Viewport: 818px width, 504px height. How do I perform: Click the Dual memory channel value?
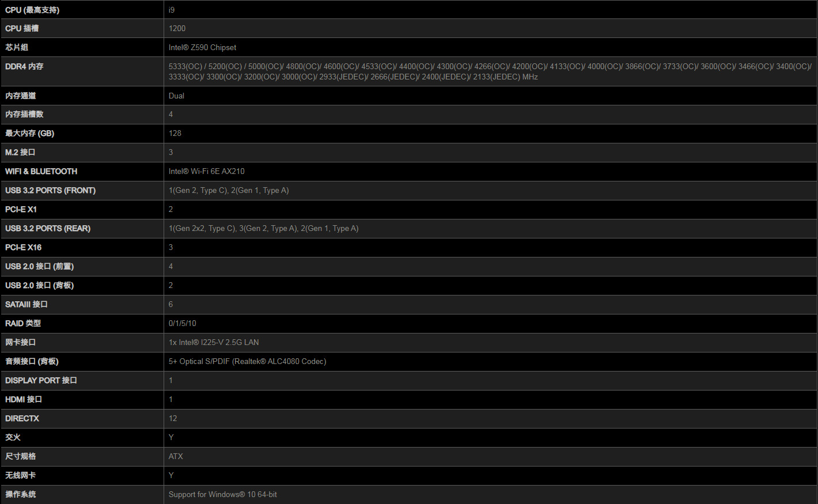[x=176, y=96]
